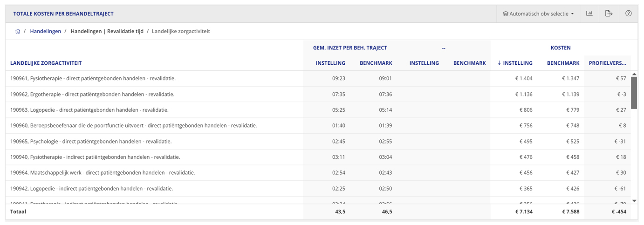Screen dimensions: 644x225
Task: Click the € -454 total difference
Action: click(x=619, y=211)
